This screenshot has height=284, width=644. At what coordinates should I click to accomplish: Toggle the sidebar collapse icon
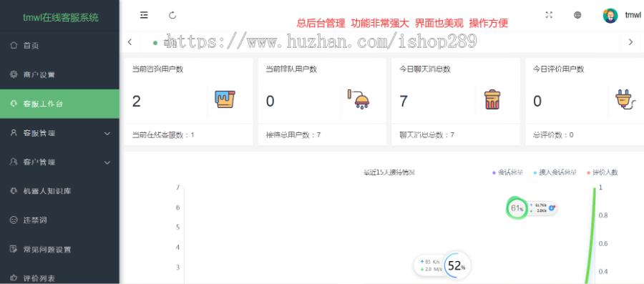coord(144,15)
